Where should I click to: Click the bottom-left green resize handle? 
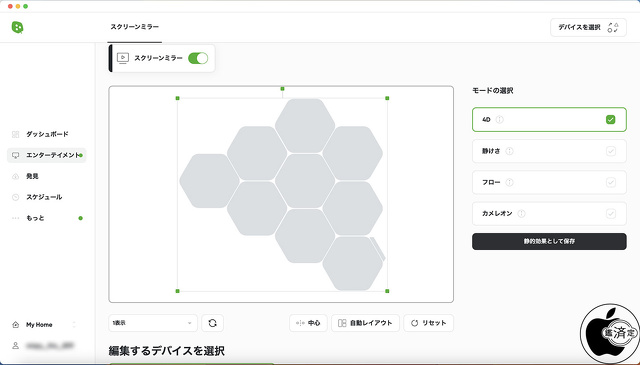[x=178, y=291]
